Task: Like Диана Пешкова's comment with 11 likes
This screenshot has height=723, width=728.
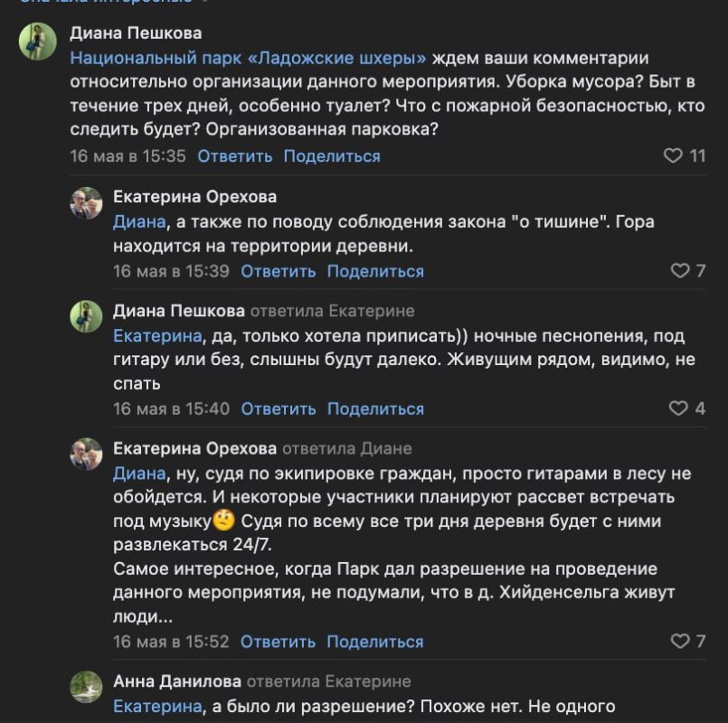Action: (x=673, y=155)
